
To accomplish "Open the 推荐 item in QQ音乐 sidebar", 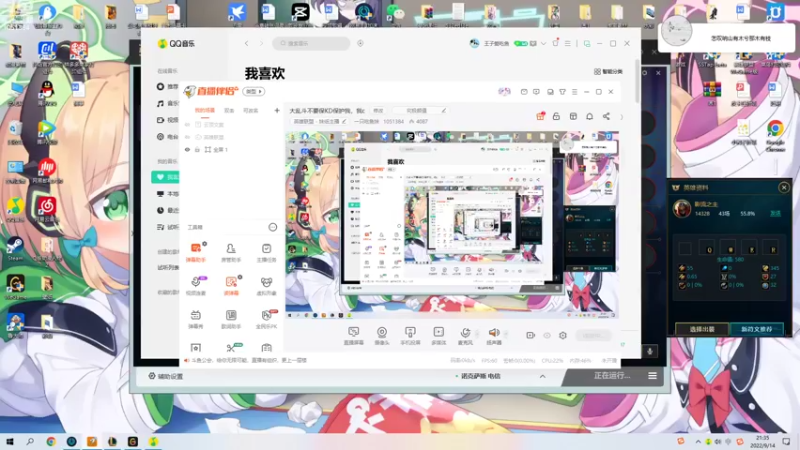I will pos(167,87).
